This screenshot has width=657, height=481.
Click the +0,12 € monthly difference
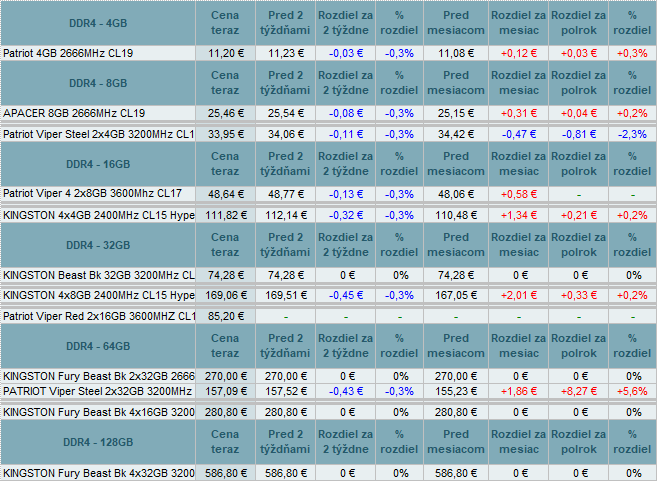coord(519,53)
